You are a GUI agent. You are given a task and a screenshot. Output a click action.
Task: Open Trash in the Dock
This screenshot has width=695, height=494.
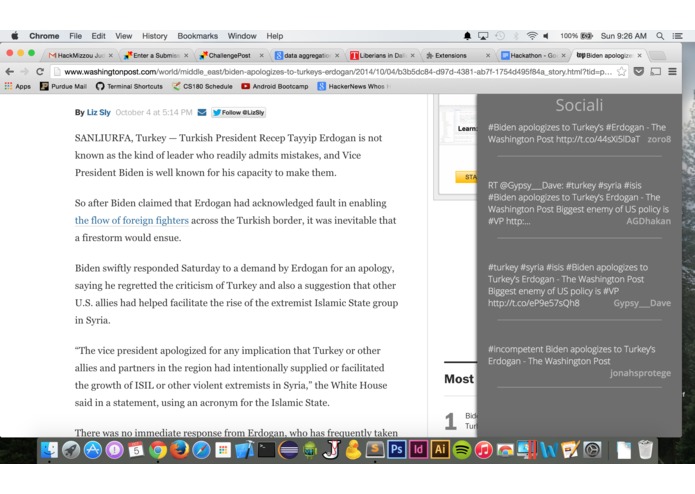point(645,450)
